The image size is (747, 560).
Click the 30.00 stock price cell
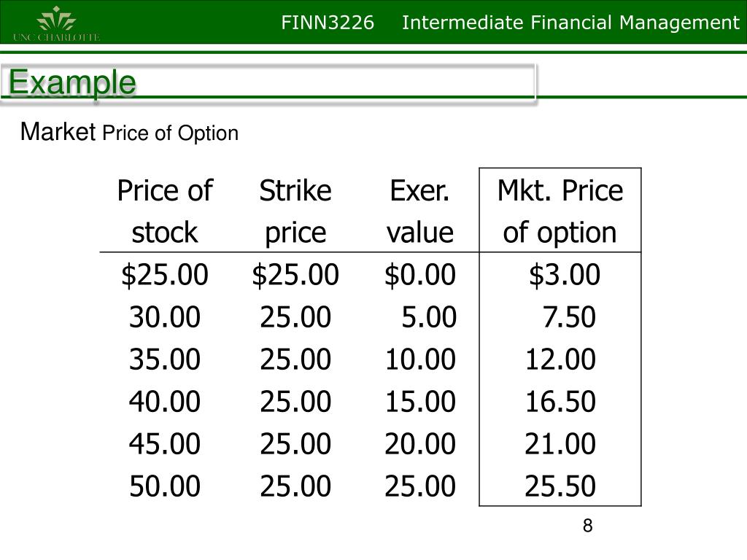click(x=165, y=317)
